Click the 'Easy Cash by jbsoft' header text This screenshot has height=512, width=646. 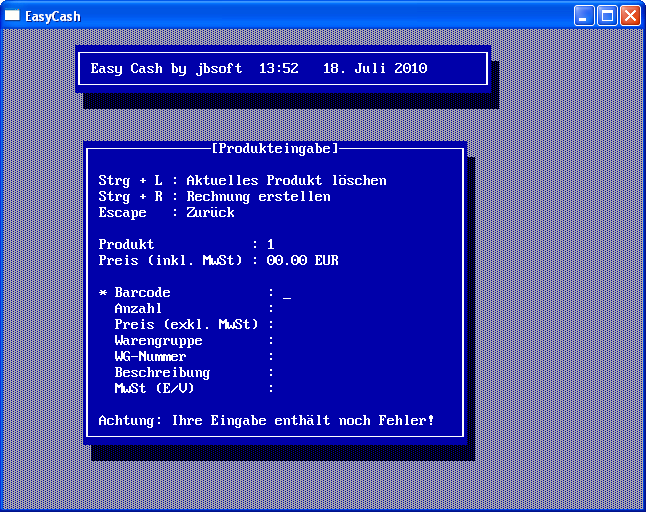pos(166,68)
